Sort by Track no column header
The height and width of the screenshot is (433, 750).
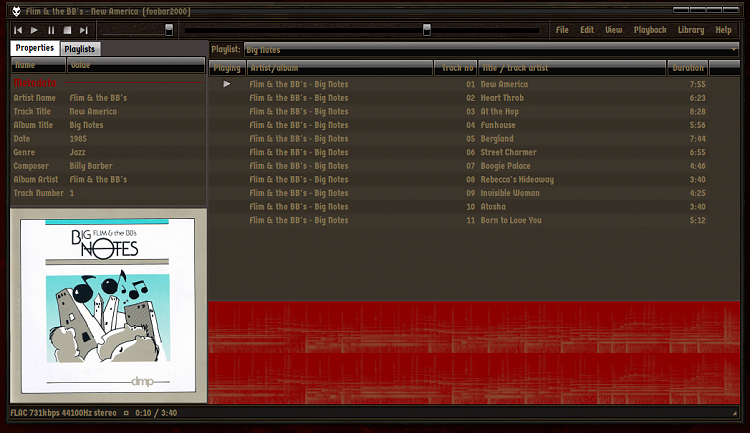[455, 68]
